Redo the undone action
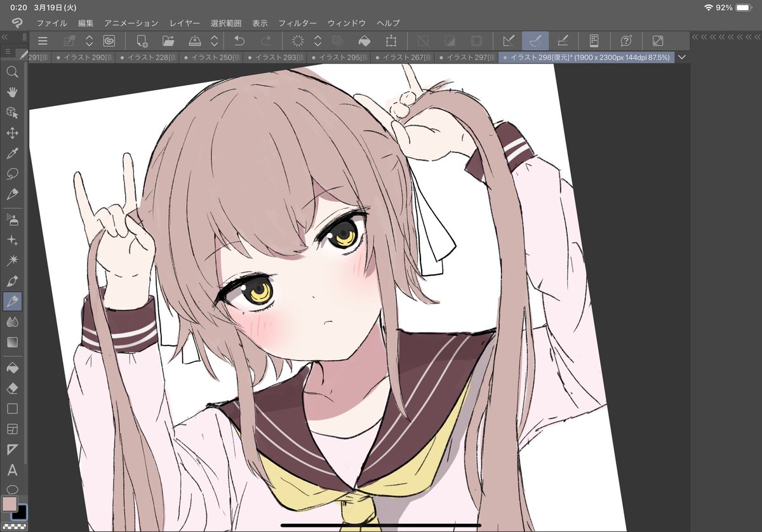 [x=265, y=41]
